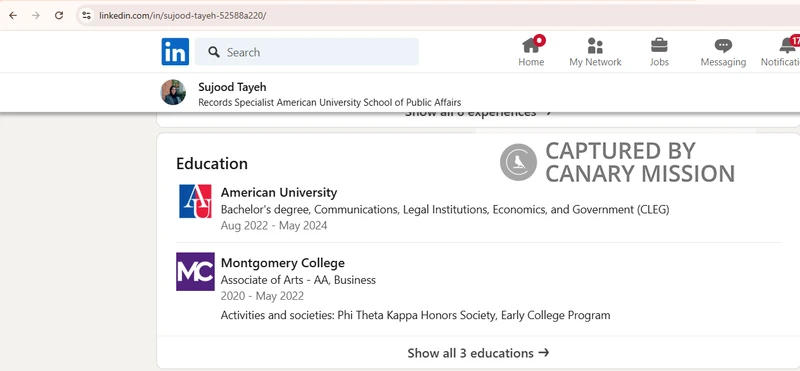Screen dimensions: 800x371
Task: Select the Home label in the nav
Action: click(531, 62)
